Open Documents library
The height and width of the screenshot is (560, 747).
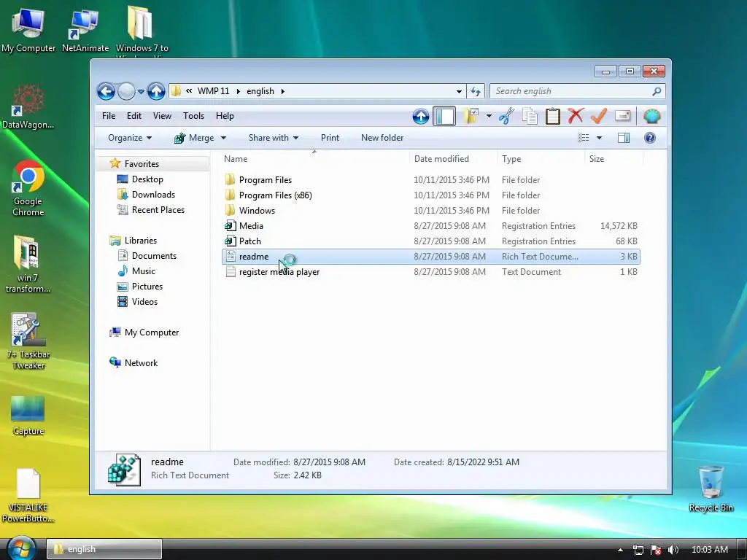(154, 256)
